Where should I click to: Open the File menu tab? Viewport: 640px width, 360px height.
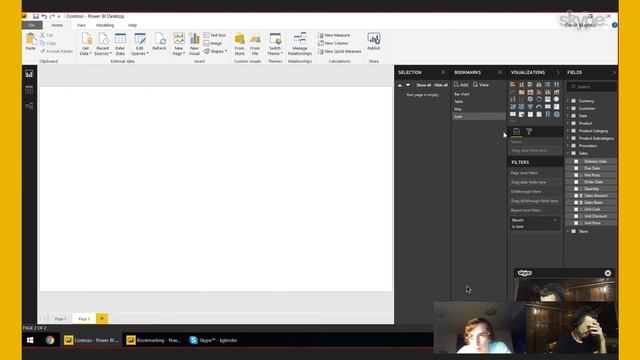[x=32, y=25]
